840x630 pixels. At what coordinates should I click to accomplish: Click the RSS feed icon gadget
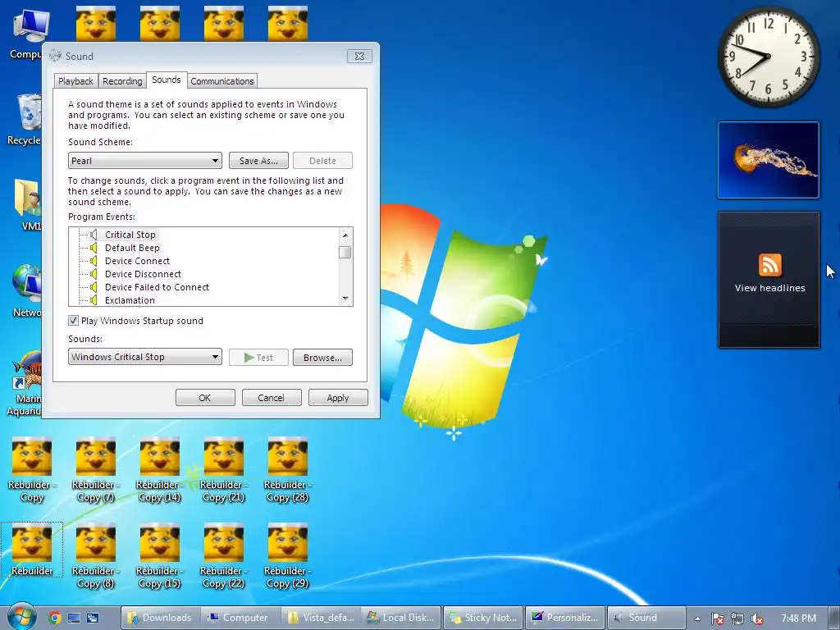coord(769,265)
